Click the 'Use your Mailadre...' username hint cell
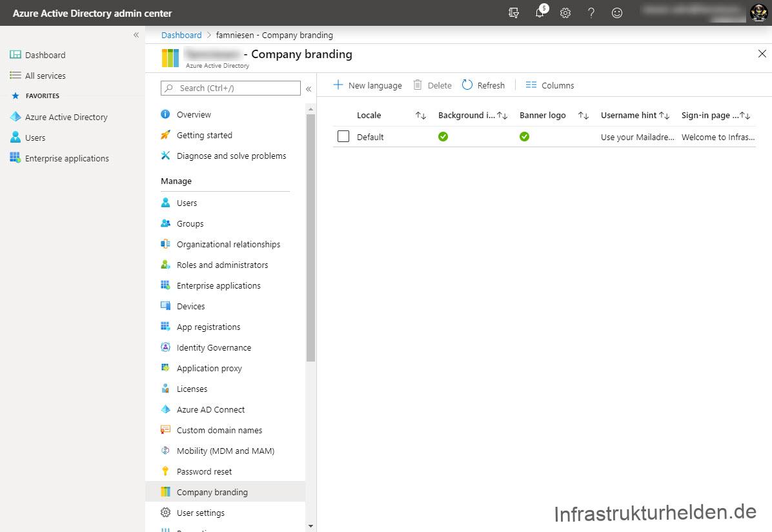This screenshot has height=532, width=772. pyautogui.click(x=637, y=137)
